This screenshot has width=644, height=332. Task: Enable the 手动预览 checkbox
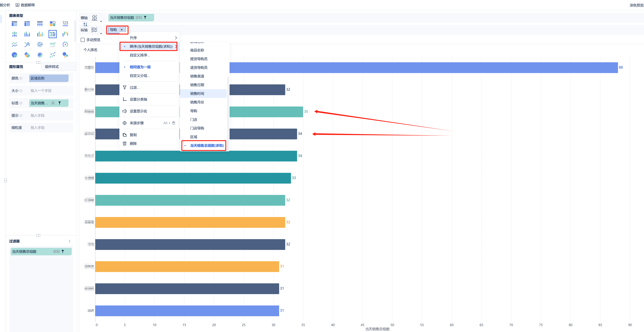click(83, 40)
